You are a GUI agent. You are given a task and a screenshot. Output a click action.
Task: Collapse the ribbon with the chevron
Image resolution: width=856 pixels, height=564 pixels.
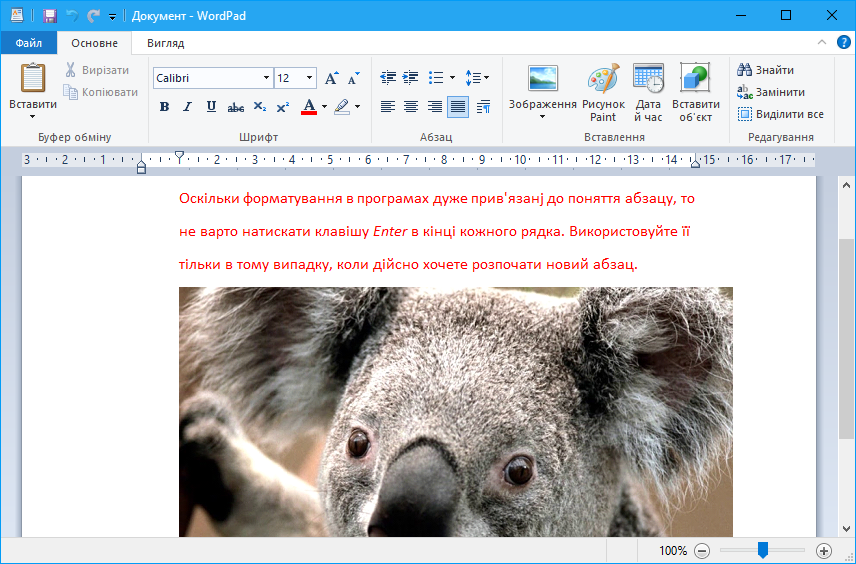click(822, 42)
